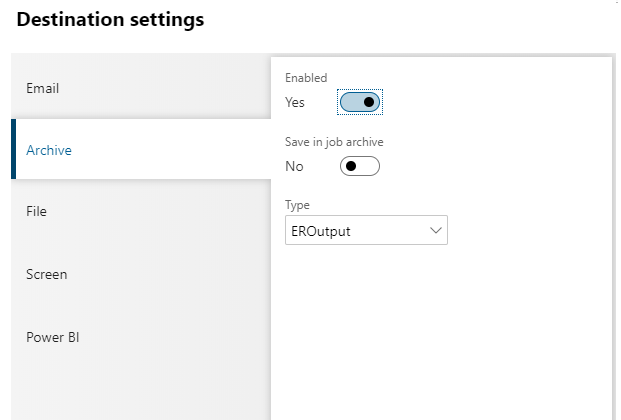The height and width of the screenshot is (420, 621).
Task: Enable the Save in job archive toggle
Action: pos(360,166)
